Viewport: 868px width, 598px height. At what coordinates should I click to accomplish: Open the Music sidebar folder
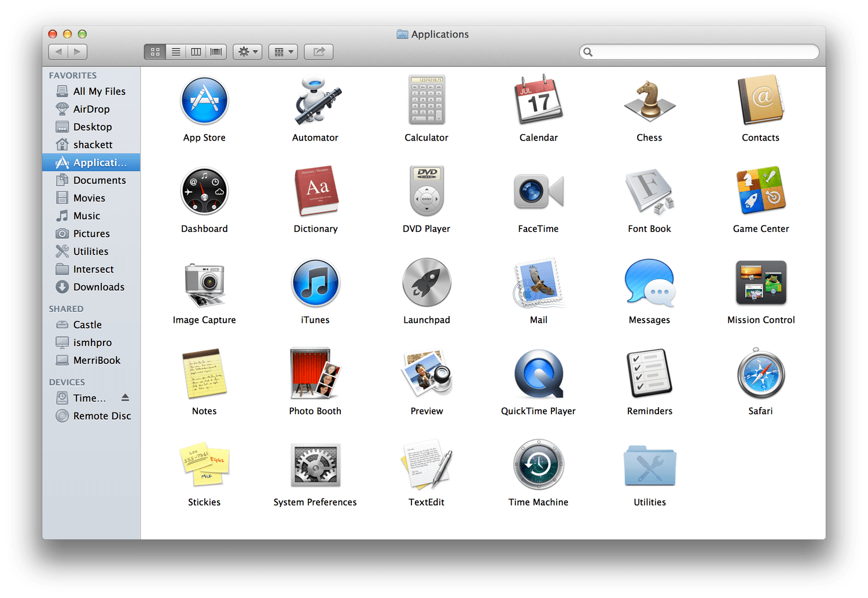click(91, 216)
